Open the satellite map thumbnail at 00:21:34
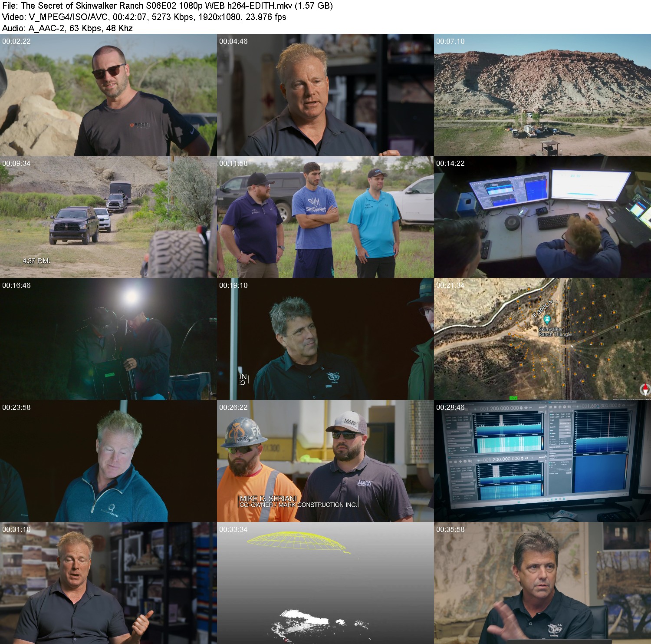Viewport: 651px width, 644px height. [542, 339]
